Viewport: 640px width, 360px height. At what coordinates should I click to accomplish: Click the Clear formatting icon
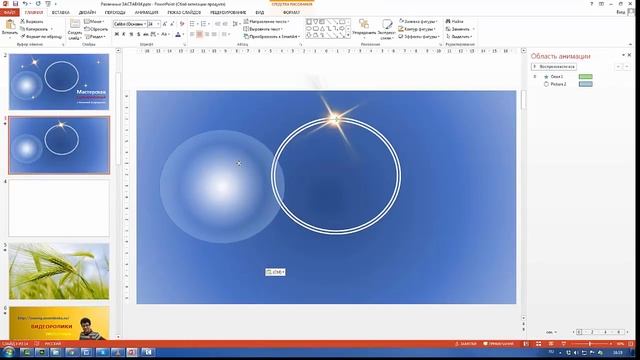click(x=182, y=24)
